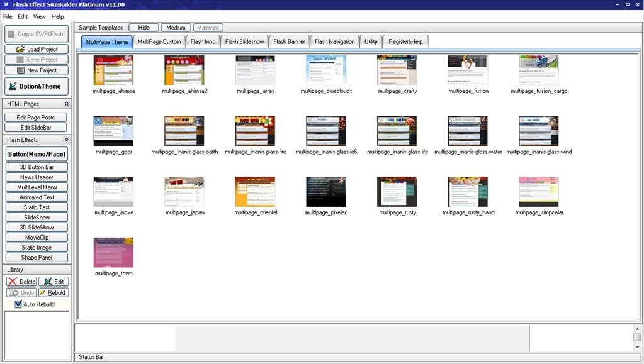Choose the multipage_inanis-glass-life thumbnail

pyautogui.click(x=397, y=131)
